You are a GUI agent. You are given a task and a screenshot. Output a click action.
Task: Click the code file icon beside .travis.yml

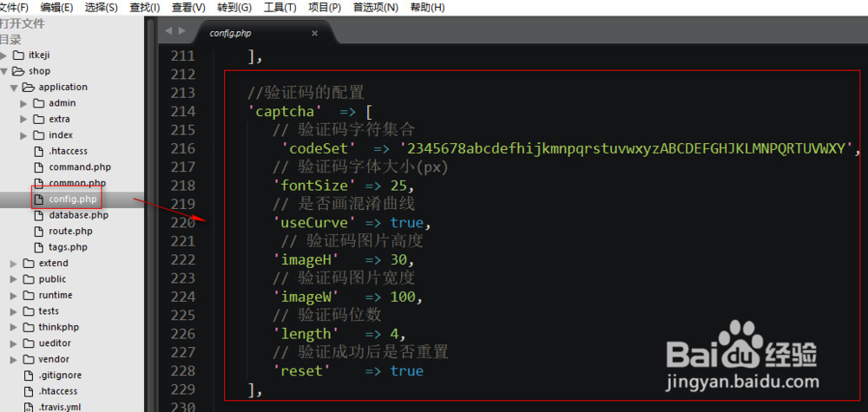pyautogui.click(x=29, y=407)
